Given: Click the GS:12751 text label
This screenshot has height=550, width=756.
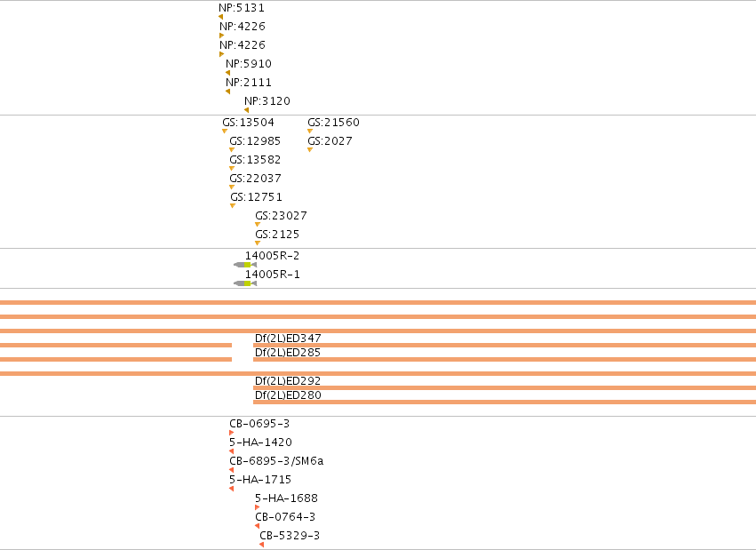Looking at the screenshot, I should (257, 197).
